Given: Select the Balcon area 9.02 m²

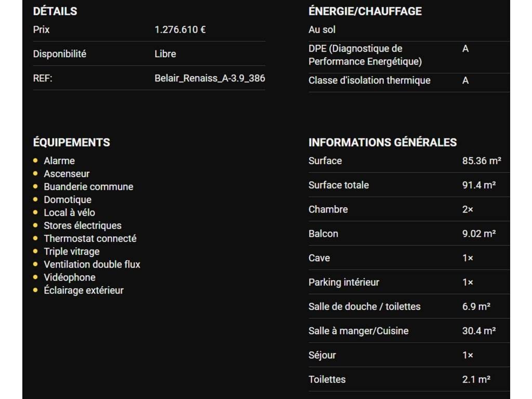Looking at the screenshot, I should coord(479,234).
